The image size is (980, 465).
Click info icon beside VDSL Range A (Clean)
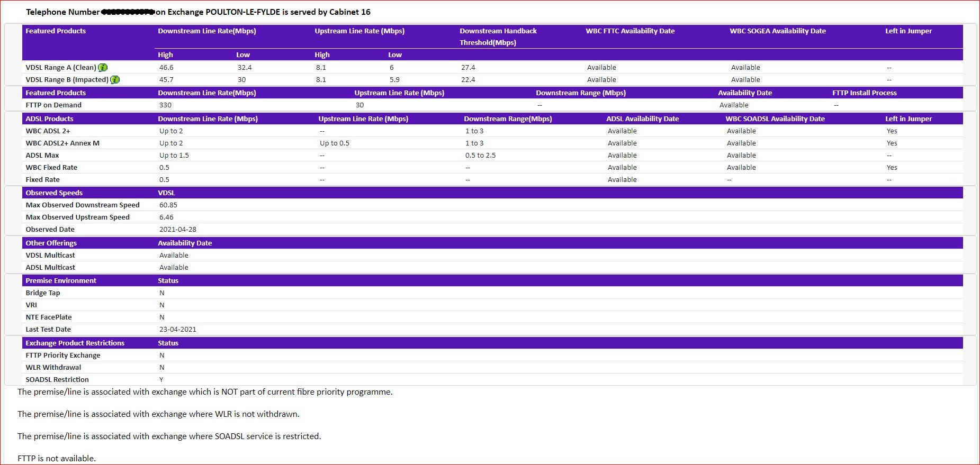(x=103, y=68)
